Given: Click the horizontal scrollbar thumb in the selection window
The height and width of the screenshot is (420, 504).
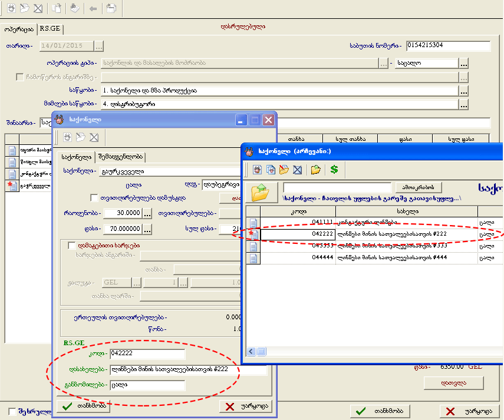Looking at the screenshot, I should (262, 352).
